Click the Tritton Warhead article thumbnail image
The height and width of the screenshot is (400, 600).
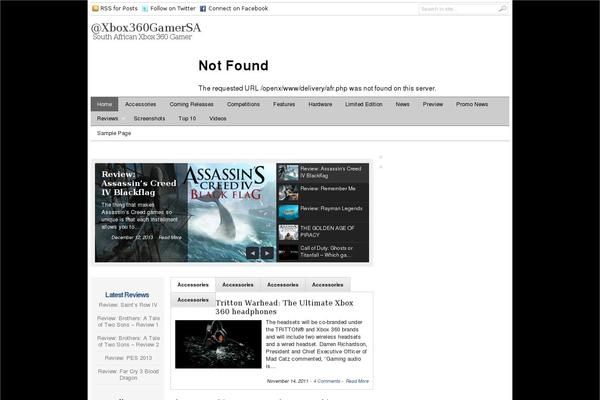[x=218, y=344]
